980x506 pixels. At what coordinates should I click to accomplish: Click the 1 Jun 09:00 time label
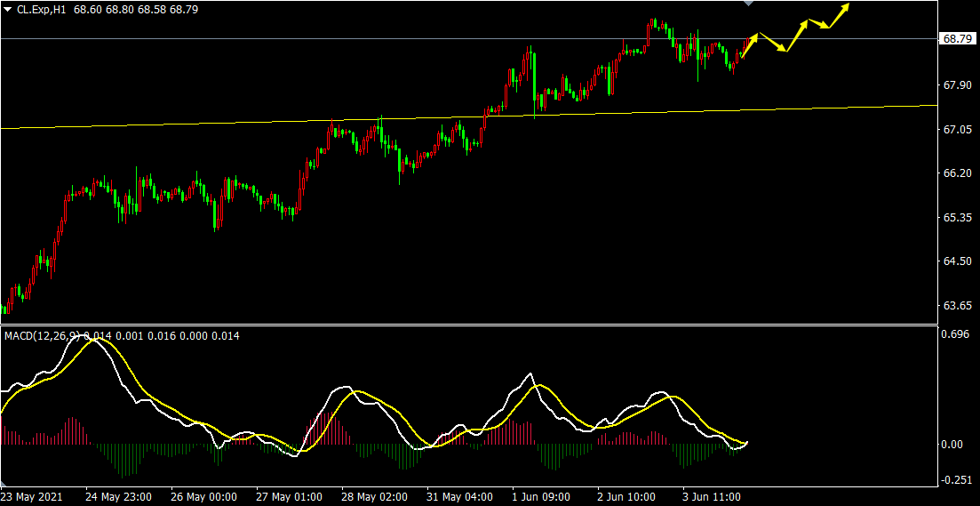[x=542, y=496]
